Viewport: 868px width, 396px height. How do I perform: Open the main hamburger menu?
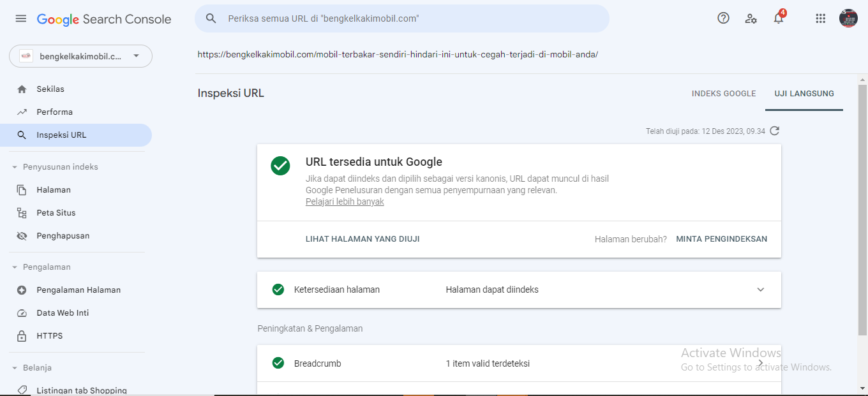pos(21,19)
